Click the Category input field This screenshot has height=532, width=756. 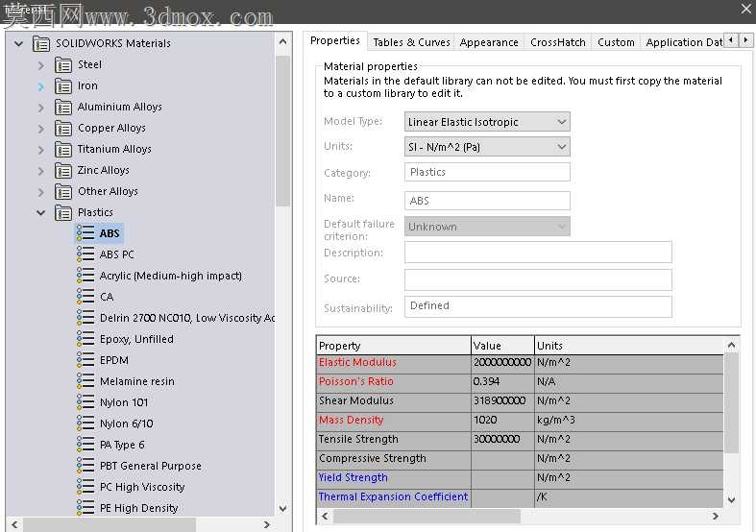click(487, 172)
